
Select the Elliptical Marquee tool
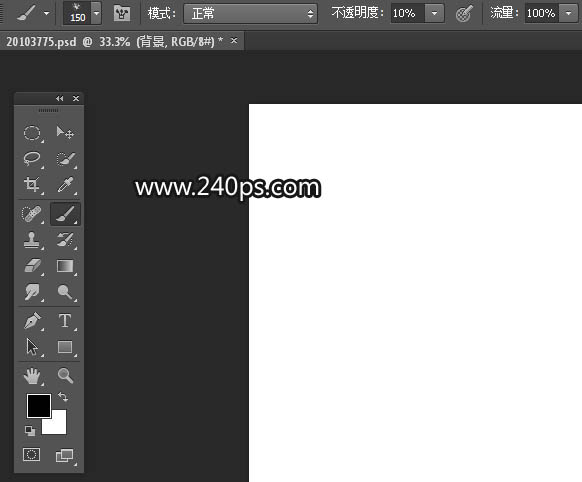[x=32, y=132]
